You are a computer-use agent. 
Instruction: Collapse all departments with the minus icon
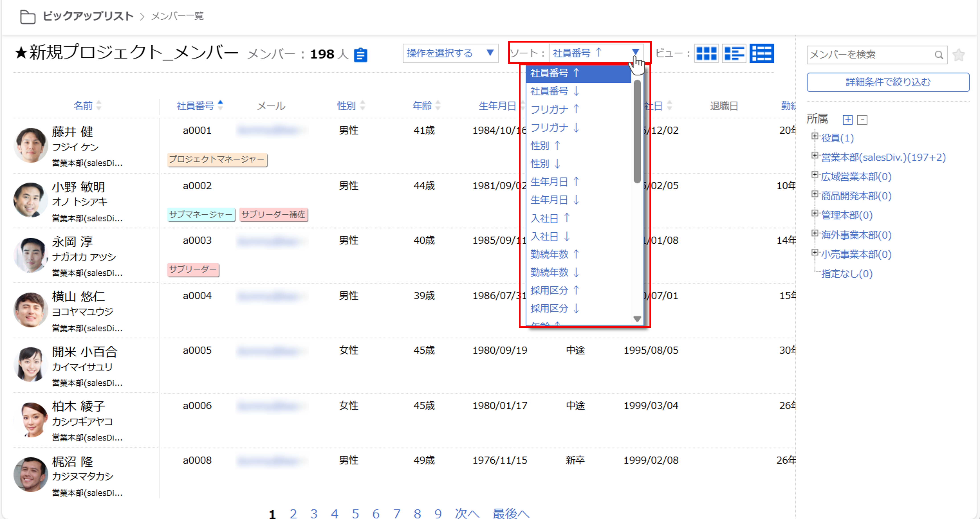point(862,120)
